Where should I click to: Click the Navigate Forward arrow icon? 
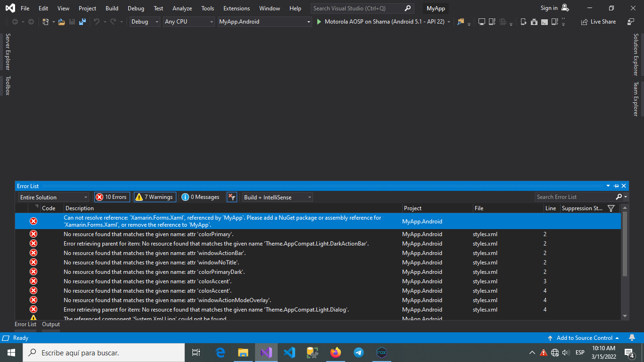tap(31, 21)
